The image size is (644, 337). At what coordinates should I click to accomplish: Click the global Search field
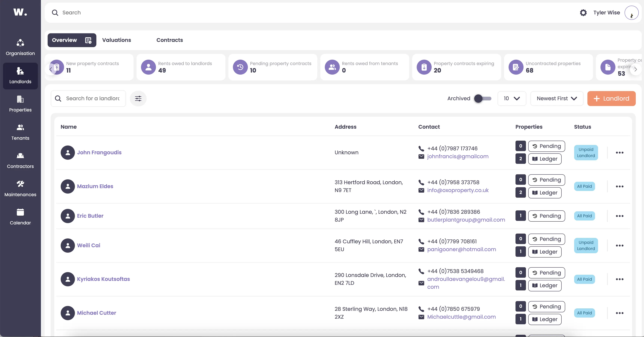(310, 13)
